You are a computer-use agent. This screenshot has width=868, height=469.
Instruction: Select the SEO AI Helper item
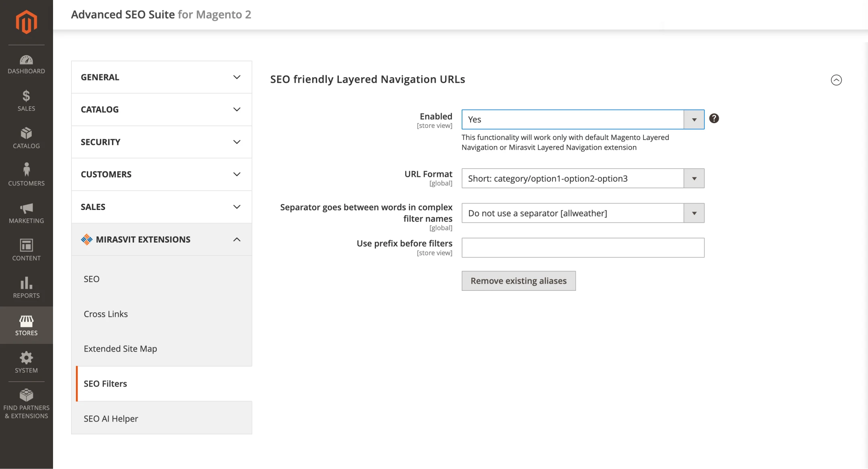click(111, 418)
